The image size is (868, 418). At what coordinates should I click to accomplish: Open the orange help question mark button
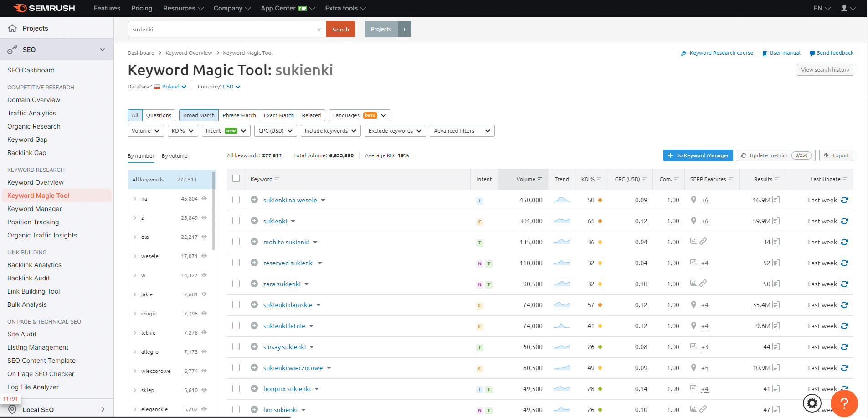pos(844,403)
